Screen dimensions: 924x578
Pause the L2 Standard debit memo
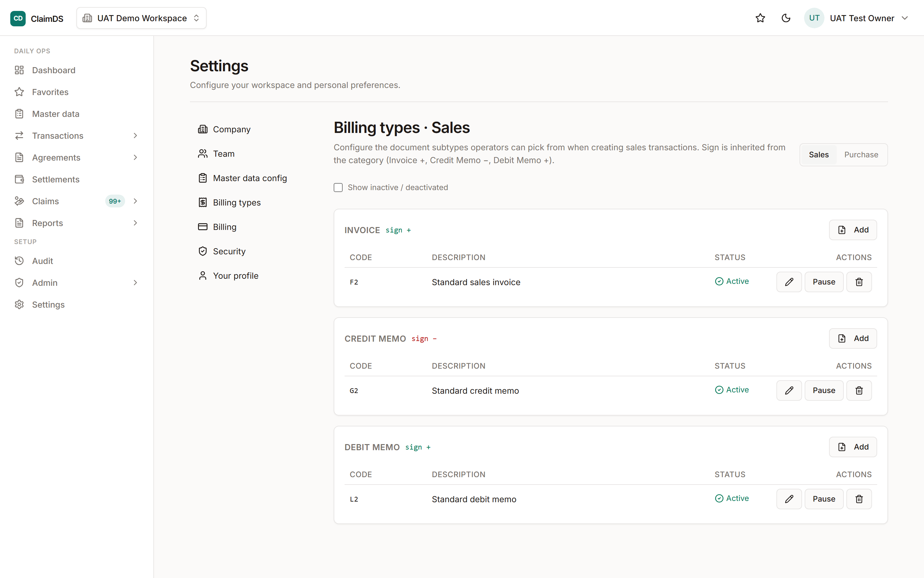pyautogui.click(x=824, y=499)
